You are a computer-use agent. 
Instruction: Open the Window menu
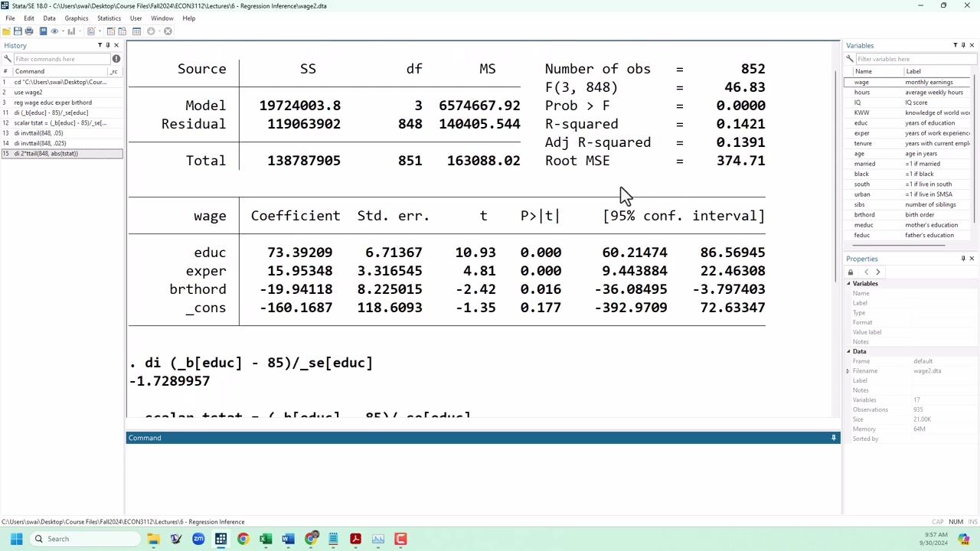(x=162, y=18)
